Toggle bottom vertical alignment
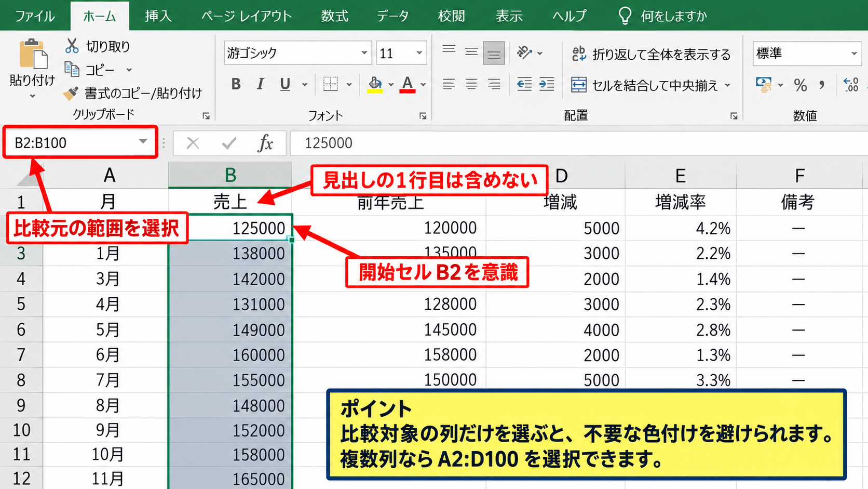The height and width of the screenshot is (489, 868). (x=494, y=53)
